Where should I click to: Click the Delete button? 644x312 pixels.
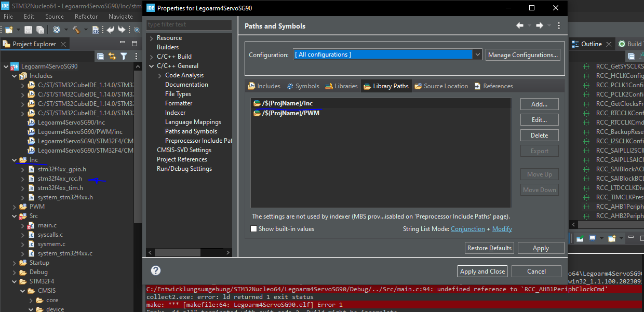540,135
